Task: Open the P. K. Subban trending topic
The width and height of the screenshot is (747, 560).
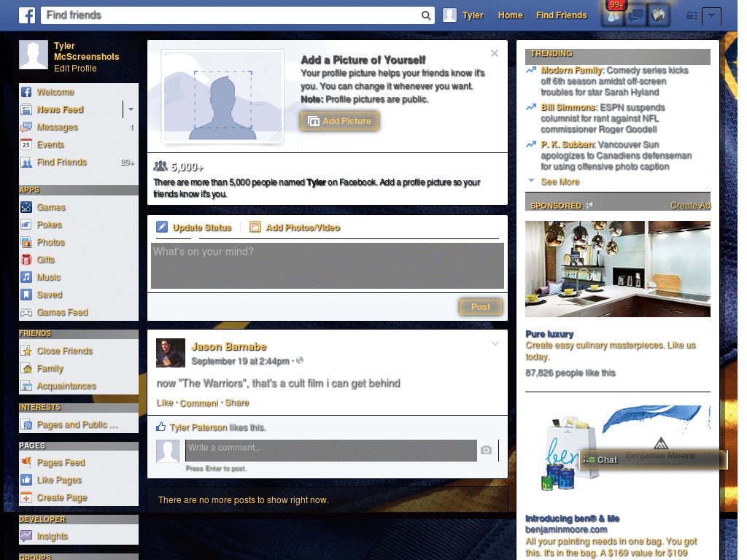Action: pos(568,145)
